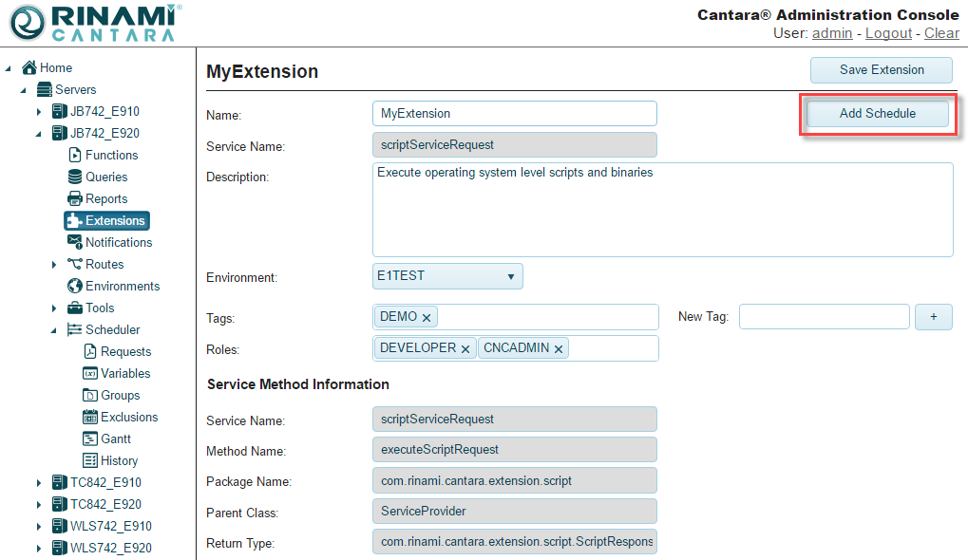Click the Home icon in the tree
The height and width of the screenshot is (560, 968).
click(x=29, y=67)
